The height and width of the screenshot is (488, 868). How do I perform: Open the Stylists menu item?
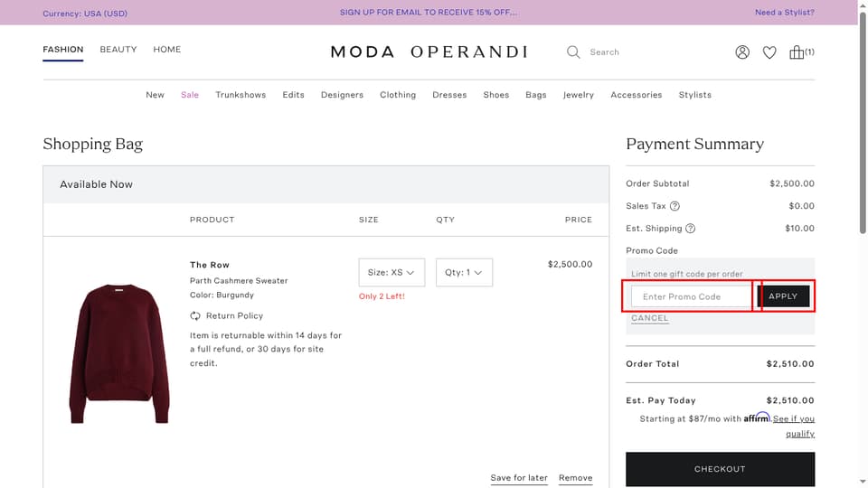coord(695,95)
